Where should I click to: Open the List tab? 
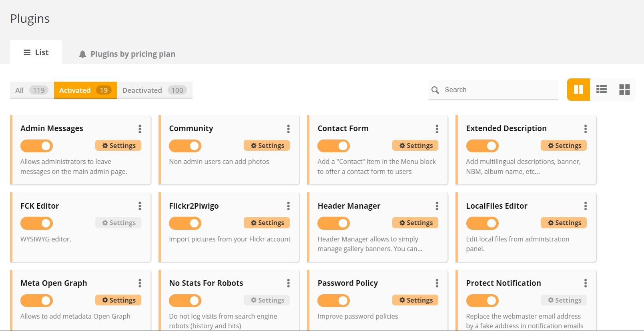point(36,52)
